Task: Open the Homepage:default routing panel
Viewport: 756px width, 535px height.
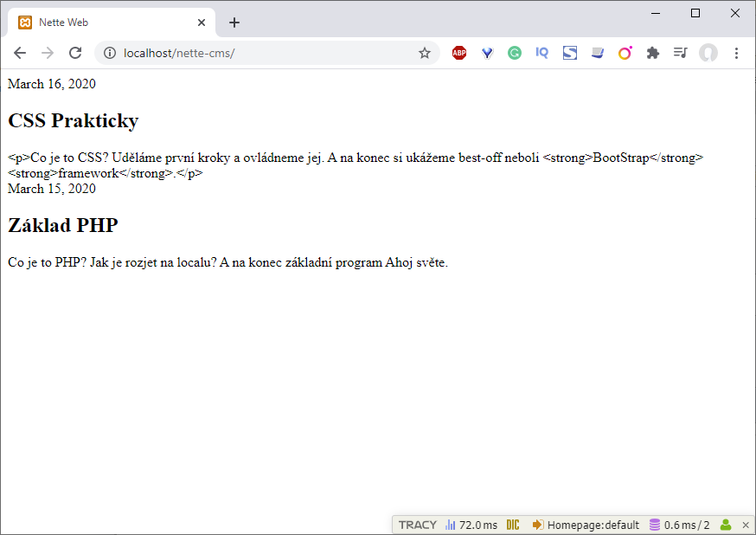Action: coord(586,525)
